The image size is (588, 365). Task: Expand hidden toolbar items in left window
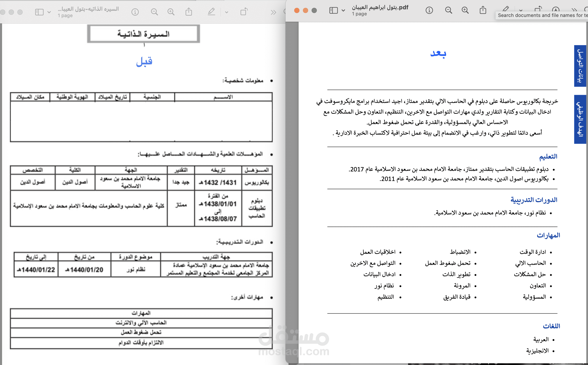(x=273, y=12)
